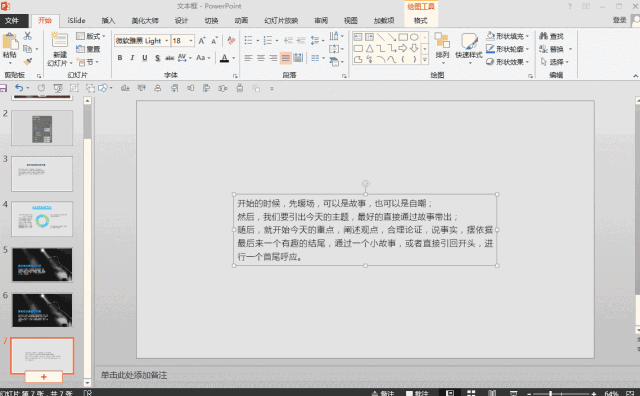This screenshot has height=396, width=640.
Task: Open the 插入 Insert tab
Action: 108,20
